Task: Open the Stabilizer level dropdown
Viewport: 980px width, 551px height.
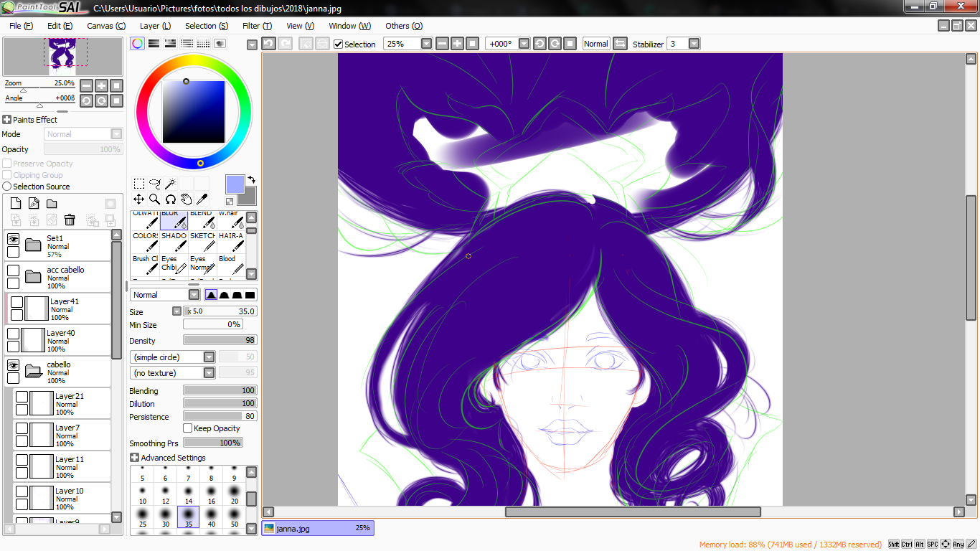Action: tap(694, 44)
